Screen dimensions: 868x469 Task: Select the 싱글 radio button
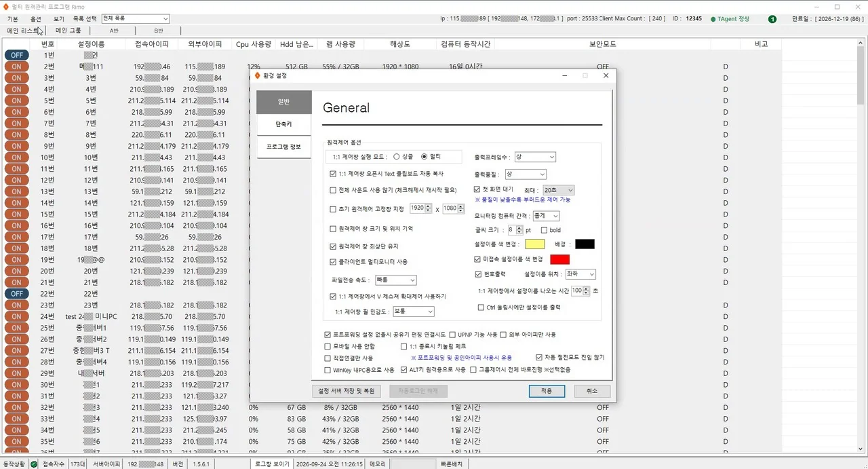click(396, 156)
